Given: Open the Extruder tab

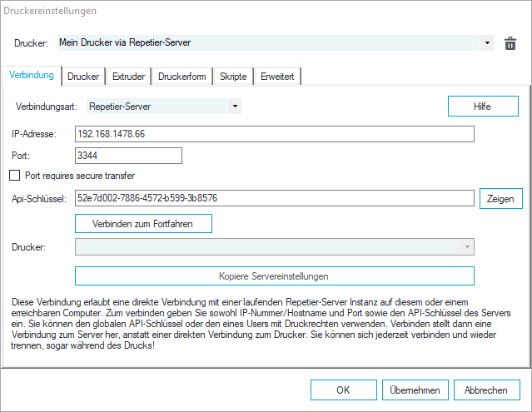Looking at the screenshot, I should pyautogui.click(x=128, y=77).
